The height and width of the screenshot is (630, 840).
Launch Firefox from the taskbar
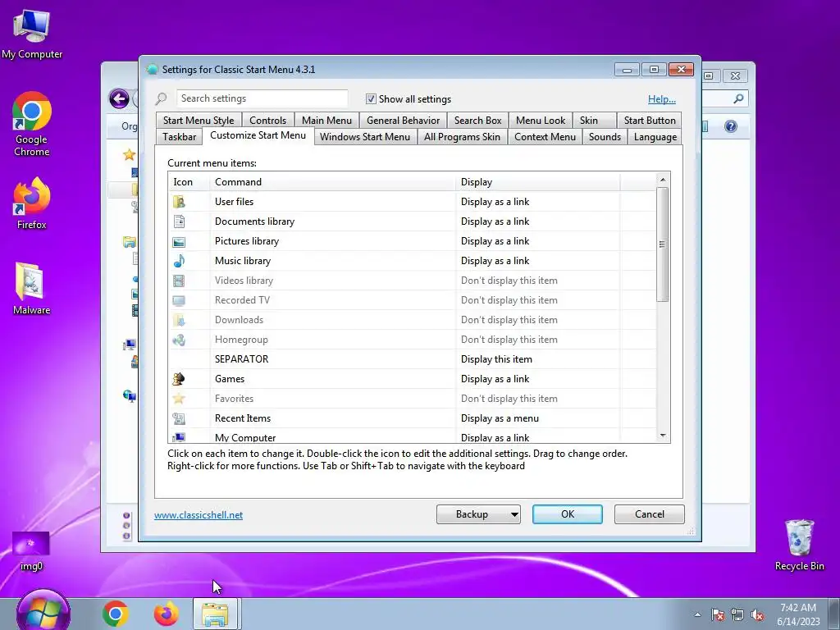click(166, 614)
